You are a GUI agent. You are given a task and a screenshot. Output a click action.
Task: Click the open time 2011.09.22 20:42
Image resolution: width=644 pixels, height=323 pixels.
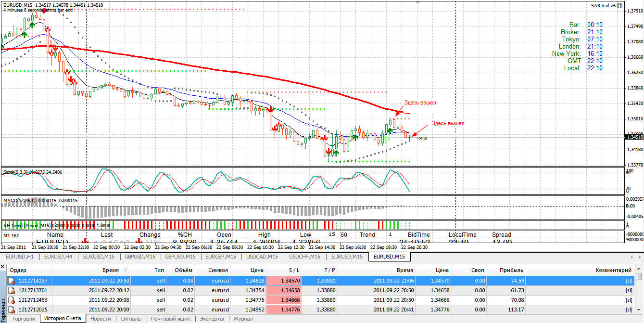click(109, 290)
